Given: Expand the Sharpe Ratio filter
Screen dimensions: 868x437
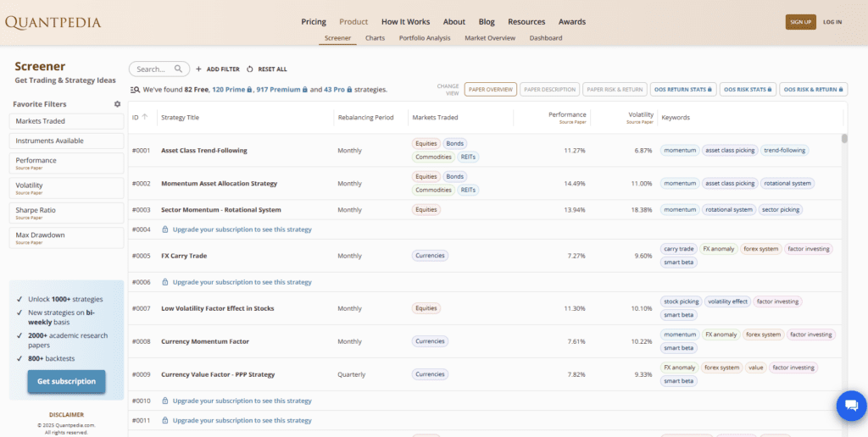Looking at the screenshot, I should pos(66,213).
